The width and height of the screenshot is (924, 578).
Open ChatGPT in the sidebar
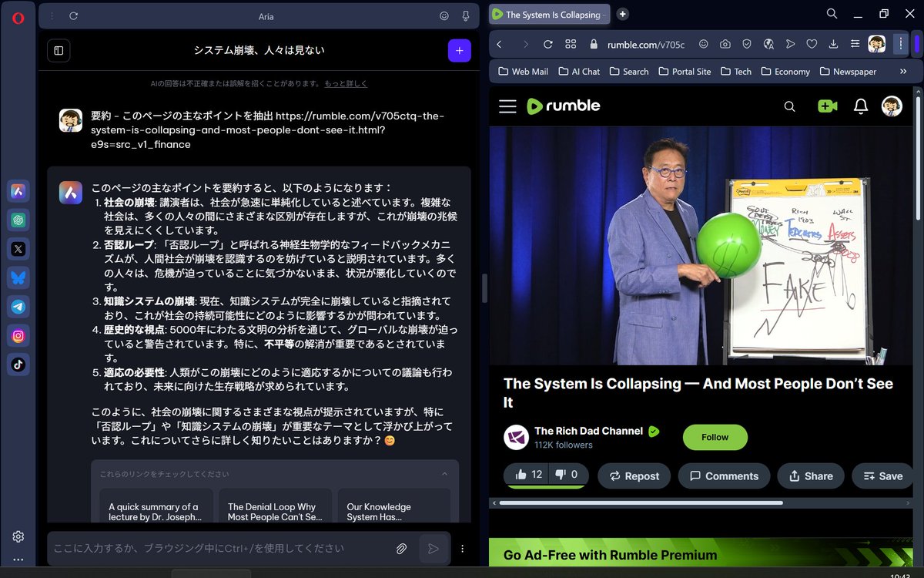[18, 220]
